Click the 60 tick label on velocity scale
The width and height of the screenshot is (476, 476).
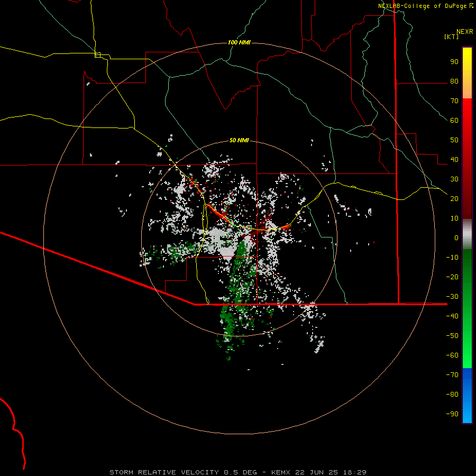click(454, 121)
